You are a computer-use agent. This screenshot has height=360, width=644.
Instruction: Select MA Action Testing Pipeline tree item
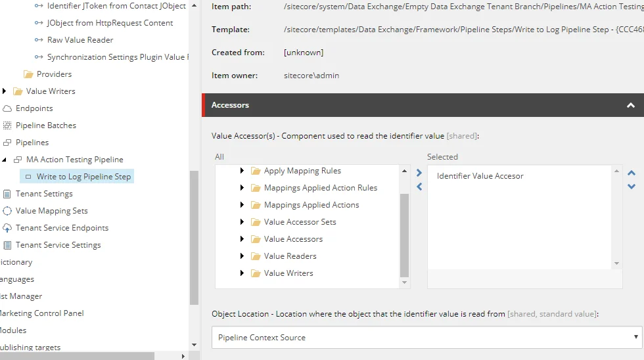click(75, 160)
